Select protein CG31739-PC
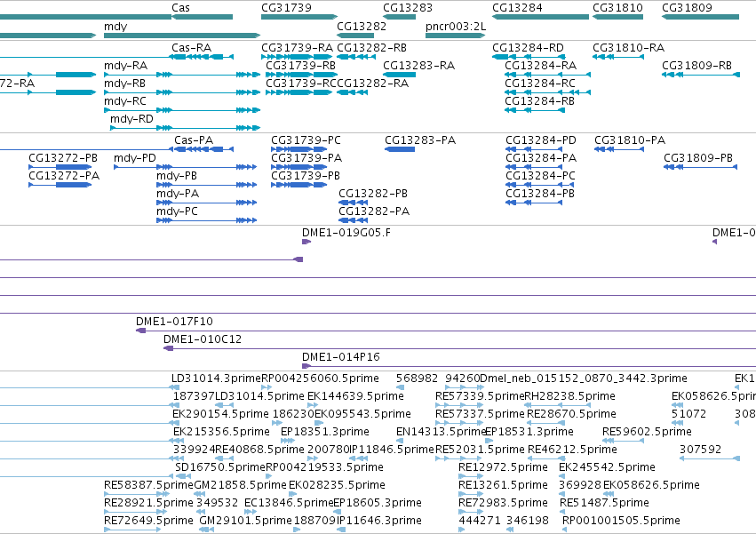Image resolution: width=756 pixels, height=534 pixels. point(306,140)
